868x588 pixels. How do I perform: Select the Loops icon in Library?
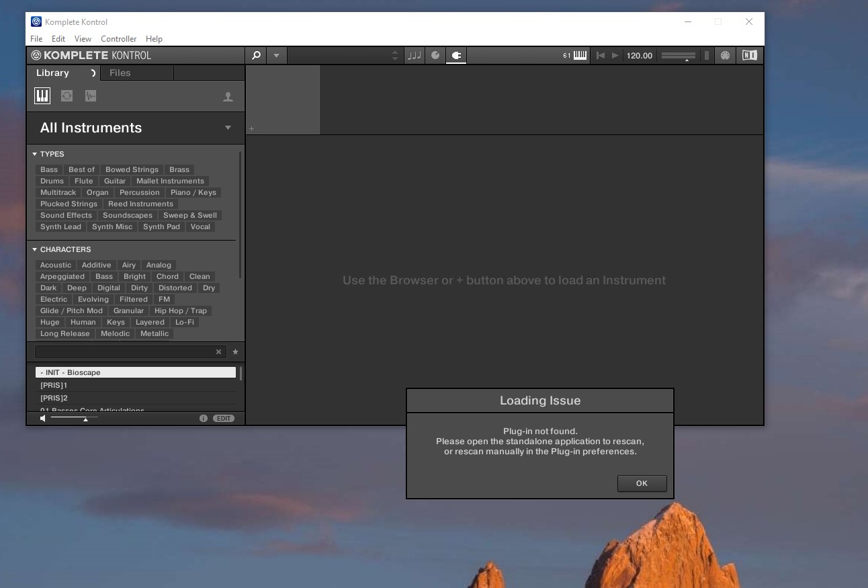(67, 96)
